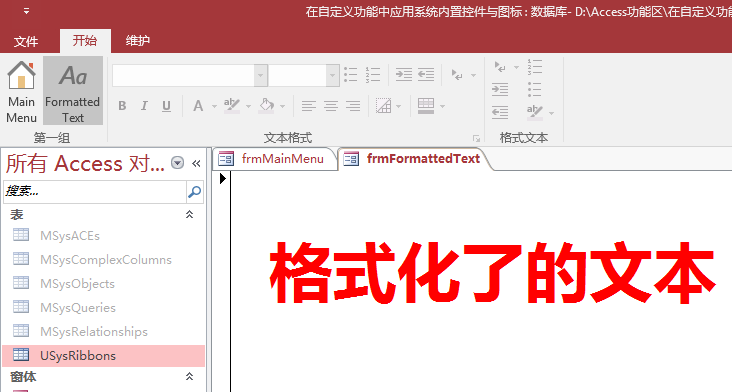Open gridlines dropdown arrow
The height and width of the screenshot is (392, 732).
pyautogui.click(x=398, y=106)
